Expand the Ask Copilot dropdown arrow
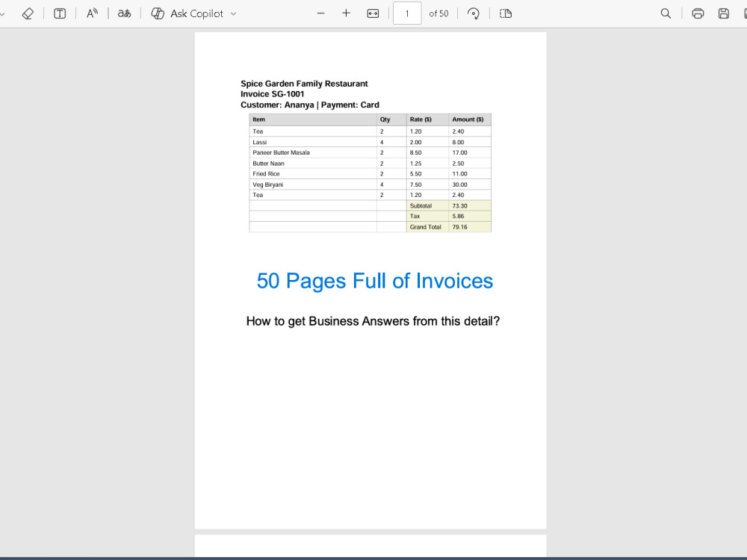 coord(233,13)
